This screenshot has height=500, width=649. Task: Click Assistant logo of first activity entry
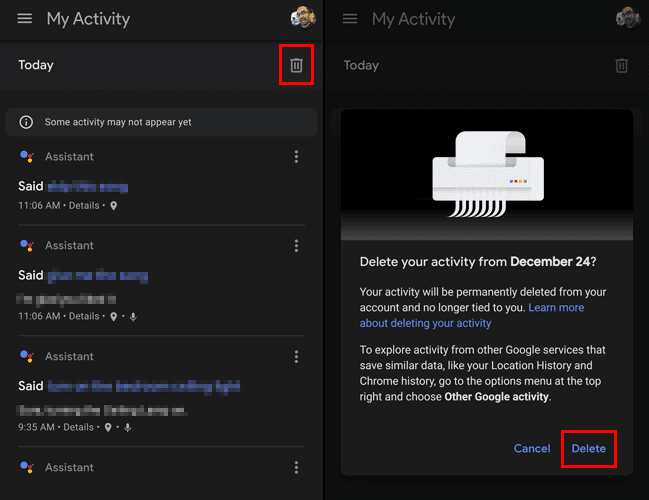(x=27, y=156)
